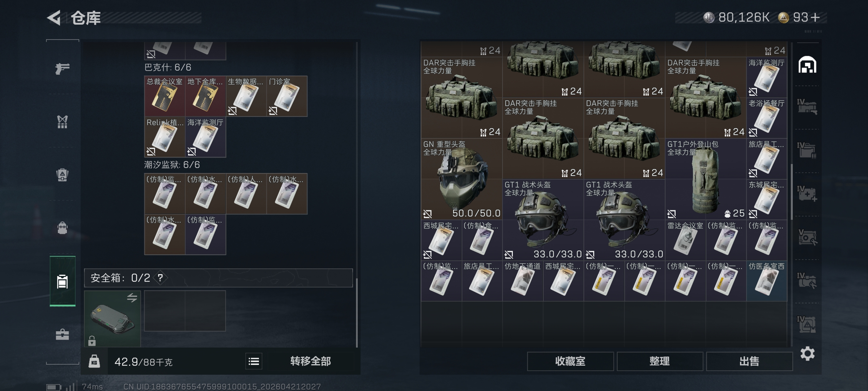Screen dimensions: 868x391
Task: Select the GN 重型头盔 helmet item
Action: [461, 179]
